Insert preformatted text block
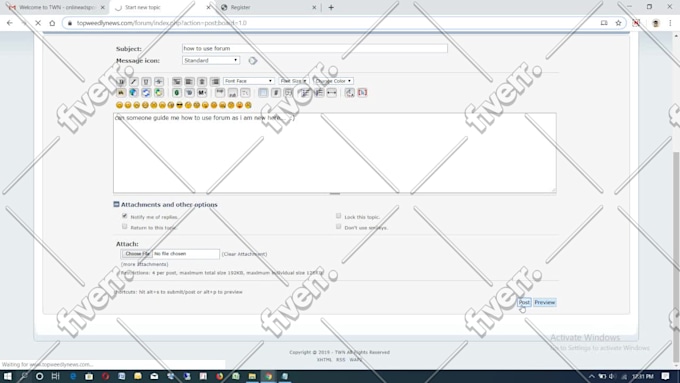Viewport: 680px width, 383px height. [x=177, y=82]
